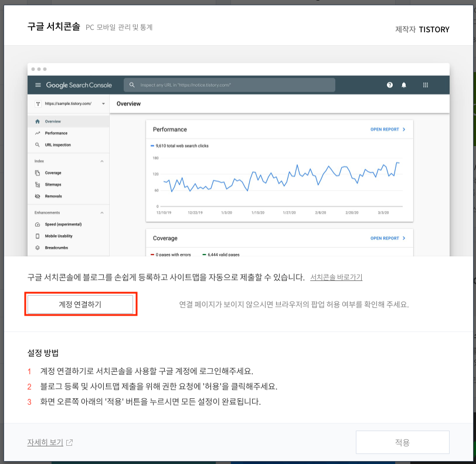This screenshot has width=476, height=464.
Task: Select the Overview home icon in sidebar
Action: click(x=38, y=121)
